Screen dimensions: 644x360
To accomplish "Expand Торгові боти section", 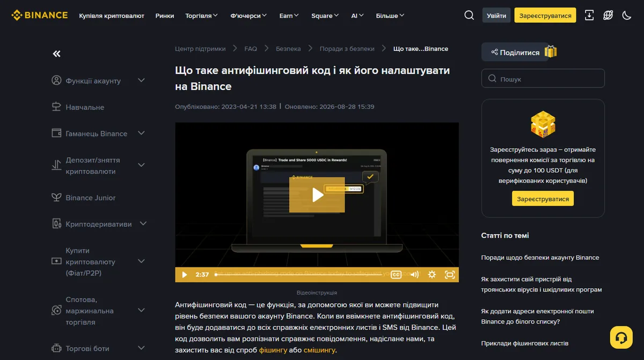I will tap(141, 348).
